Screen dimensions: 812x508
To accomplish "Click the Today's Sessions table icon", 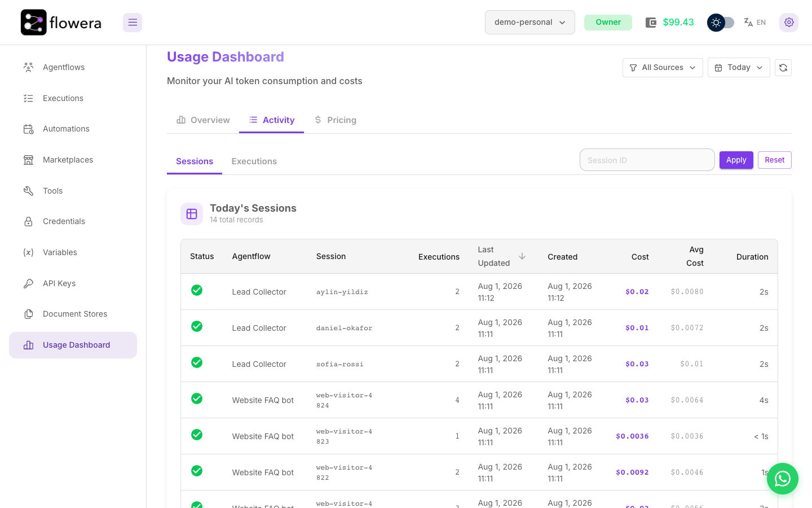I will pos(192,214).
